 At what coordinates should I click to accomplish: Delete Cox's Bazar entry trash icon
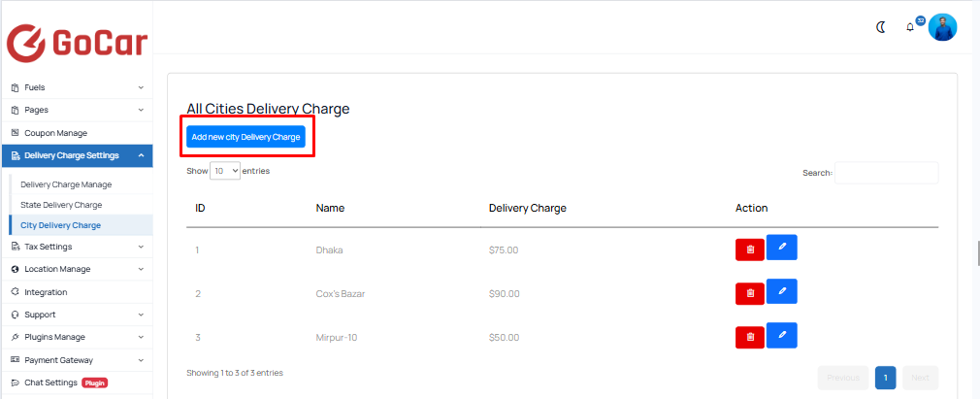point(750,293)
